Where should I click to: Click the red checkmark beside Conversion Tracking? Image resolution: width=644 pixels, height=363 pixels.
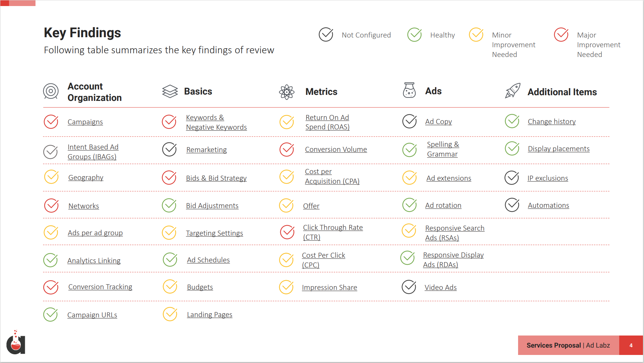tap(51, 287)
